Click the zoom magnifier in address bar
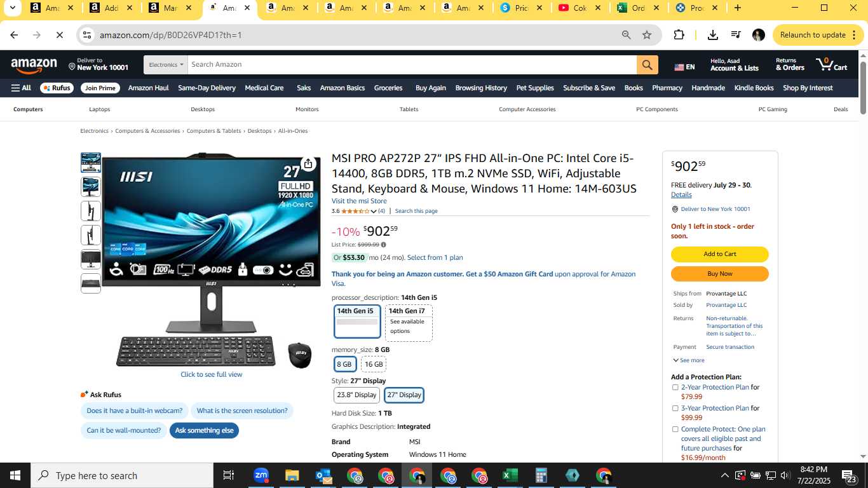The width and height of the screenshot is (868, 488). pyautogui.click(x=626, y=35)
